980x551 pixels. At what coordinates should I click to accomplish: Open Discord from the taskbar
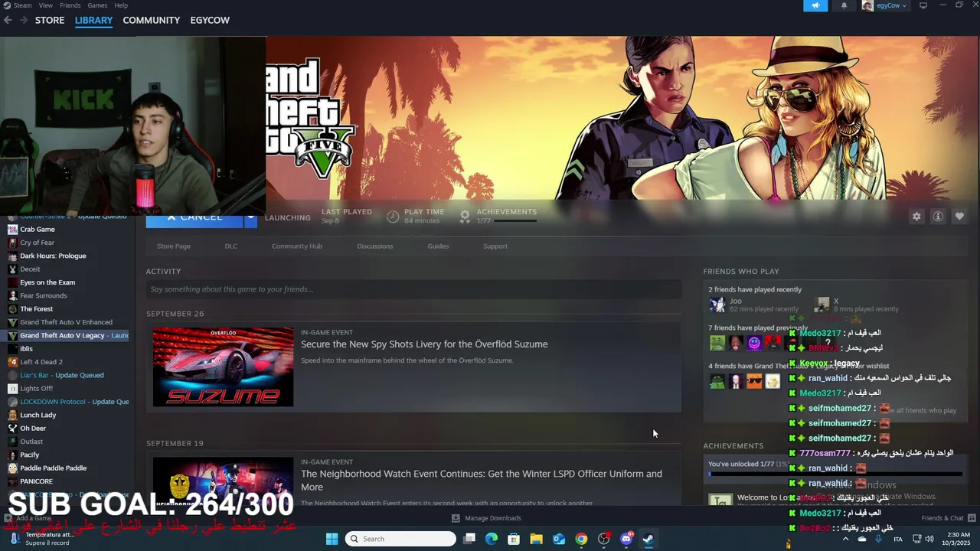[x=626, y=539]
